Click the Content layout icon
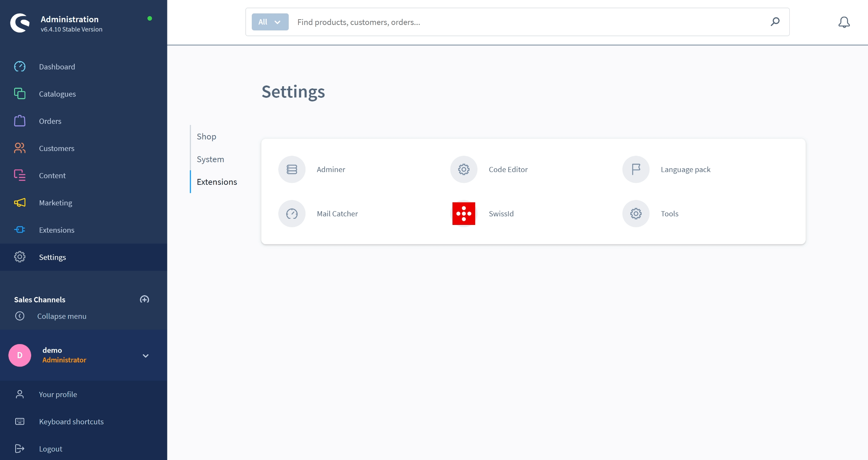868x460 pixels. pos(20,175)
